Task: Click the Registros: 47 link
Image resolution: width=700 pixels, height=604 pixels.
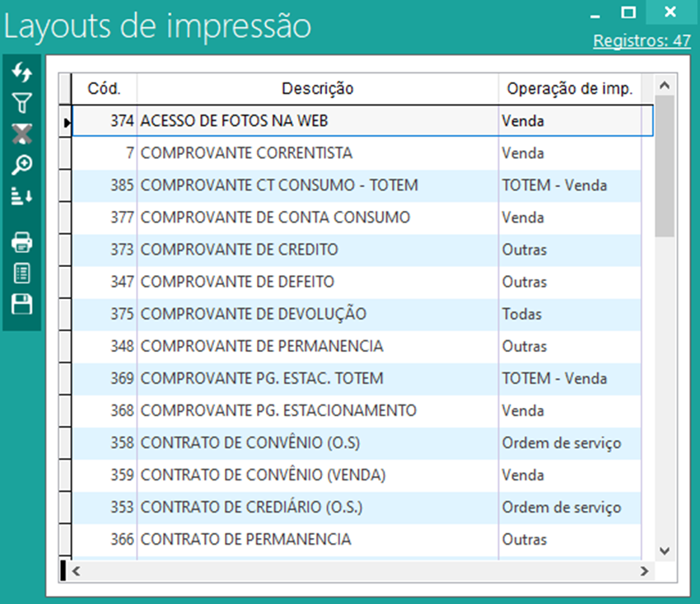Action: [642, 41]
